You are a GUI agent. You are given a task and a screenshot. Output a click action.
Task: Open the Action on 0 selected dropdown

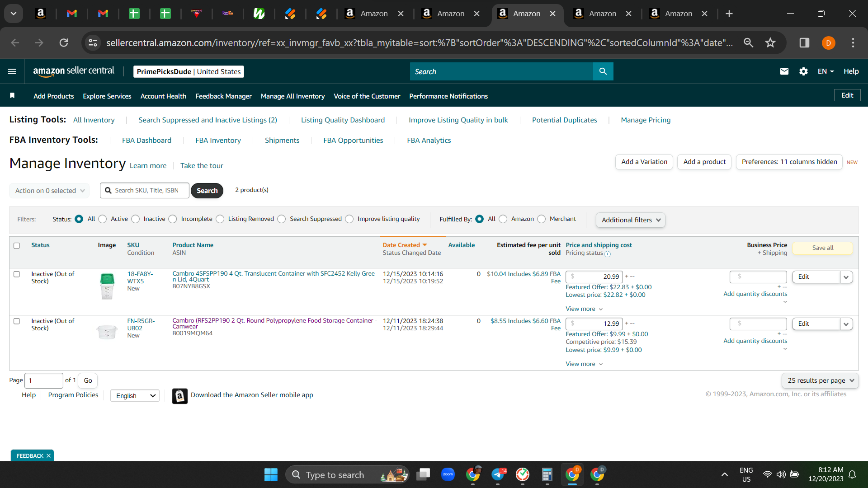pos(49,191)
